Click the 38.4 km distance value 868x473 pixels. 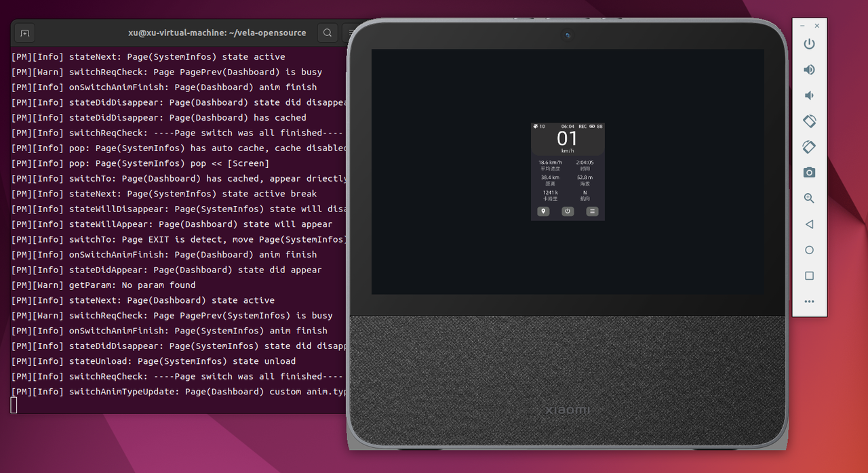click(550, 178)
